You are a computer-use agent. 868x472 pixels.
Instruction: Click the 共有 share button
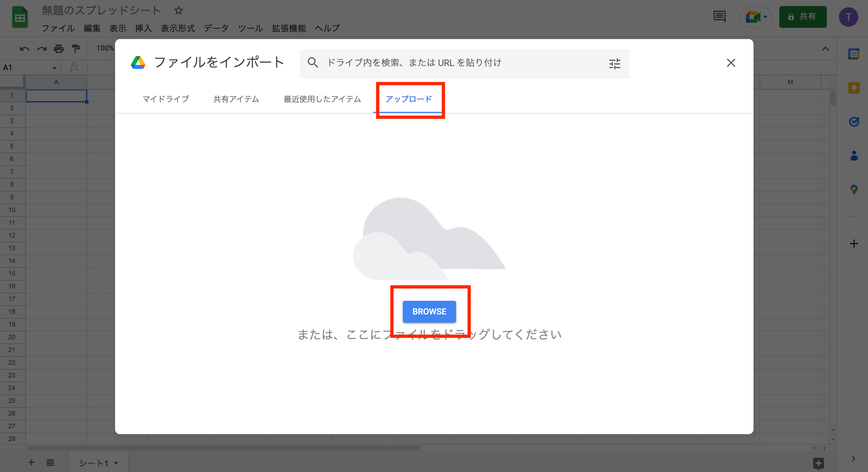tap(802, 17)
